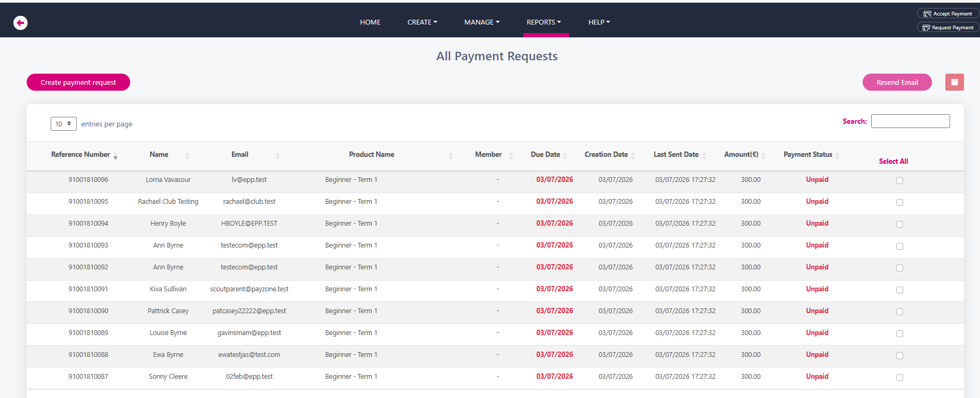Click the Resend Email button

897,82
